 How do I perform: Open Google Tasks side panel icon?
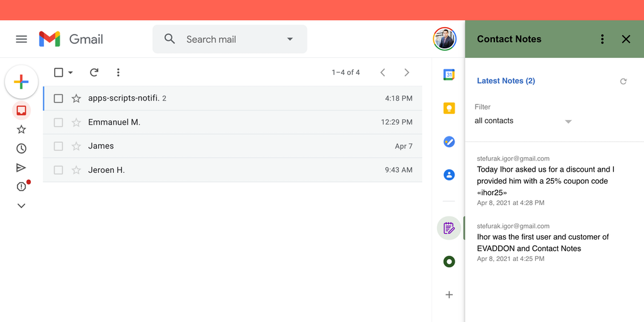pos(449,142)
